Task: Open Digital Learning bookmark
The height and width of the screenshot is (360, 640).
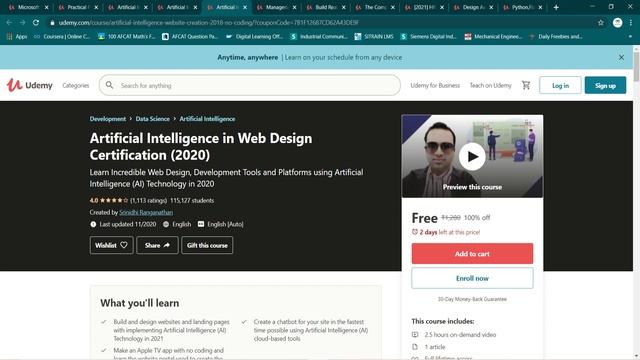Action: click(254, 37)
